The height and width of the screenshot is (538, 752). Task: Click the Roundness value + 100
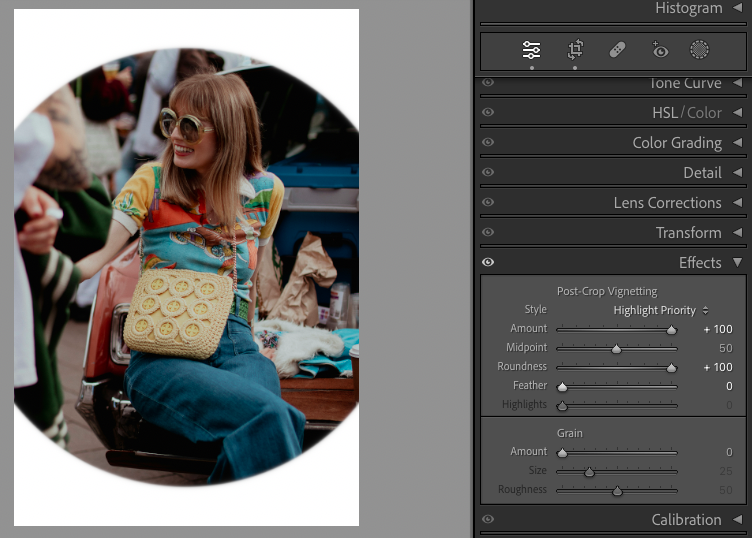tap(718, 367)
